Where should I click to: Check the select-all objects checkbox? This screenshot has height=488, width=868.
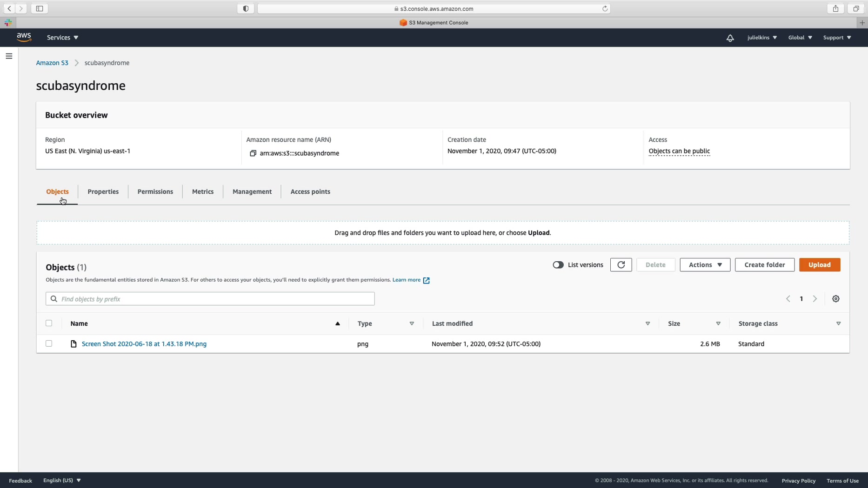click(49, 323)
